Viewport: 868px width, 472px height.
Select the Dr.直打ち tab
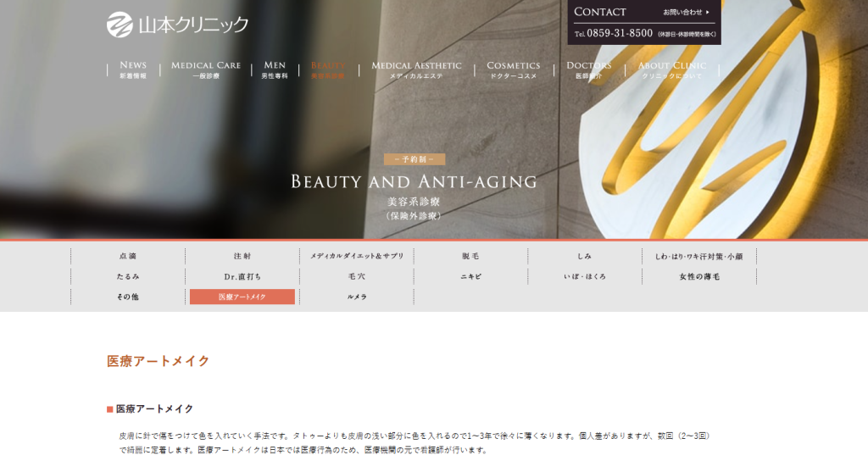pos(242,276)
